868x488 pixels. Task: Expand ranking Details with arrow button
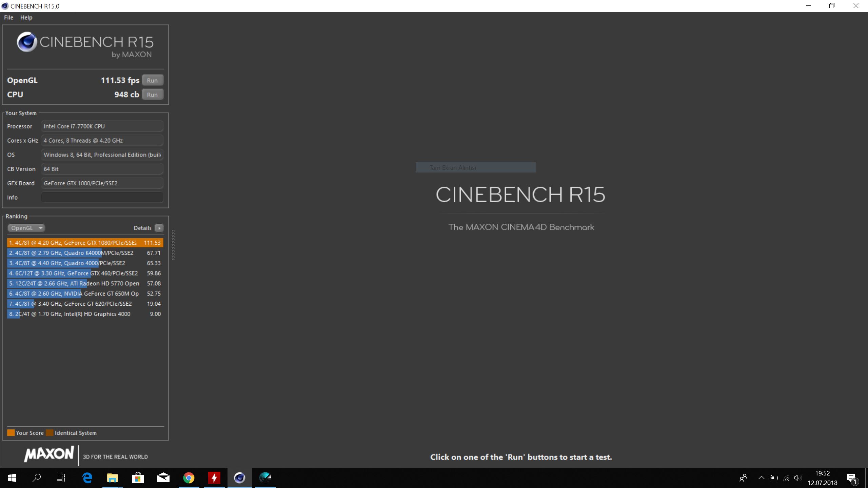point(159,228)
